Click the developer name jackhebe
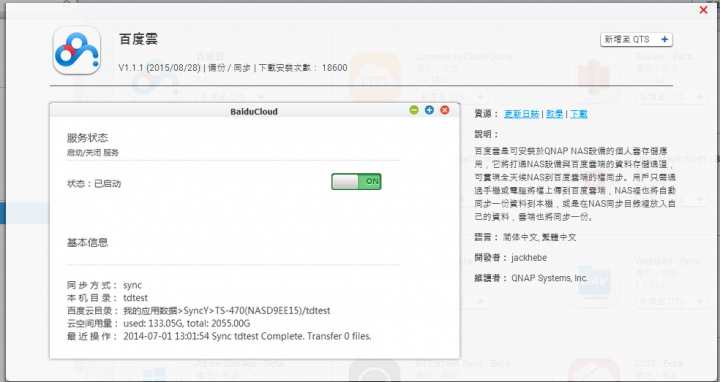The height and width of the screenshot is (382, 720). (x=529, y=258)
